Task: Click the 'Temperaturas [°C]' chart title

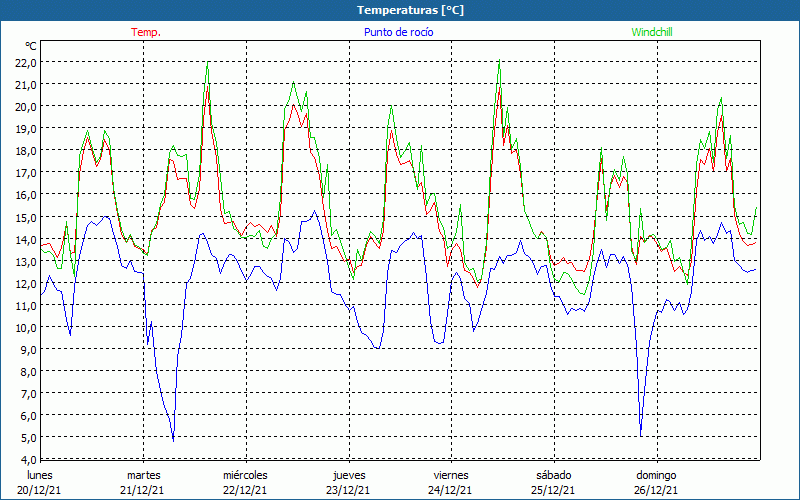Action: (410, 10)
